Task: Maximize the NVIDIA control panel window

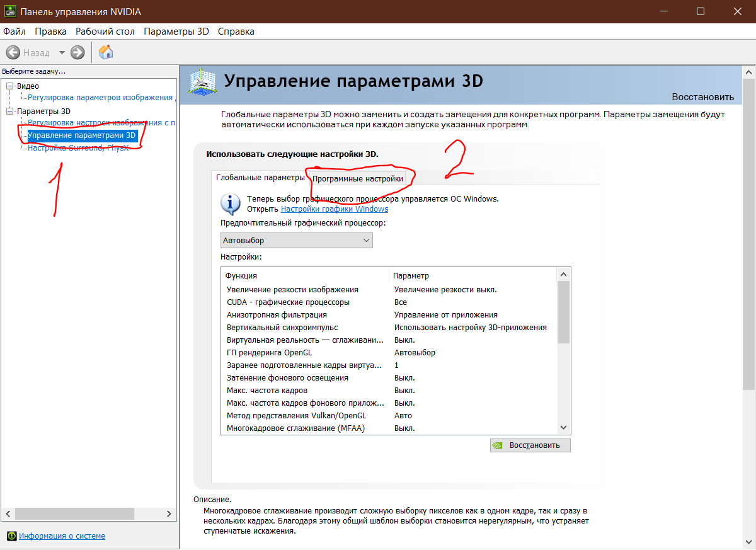Action: [701, 11]
